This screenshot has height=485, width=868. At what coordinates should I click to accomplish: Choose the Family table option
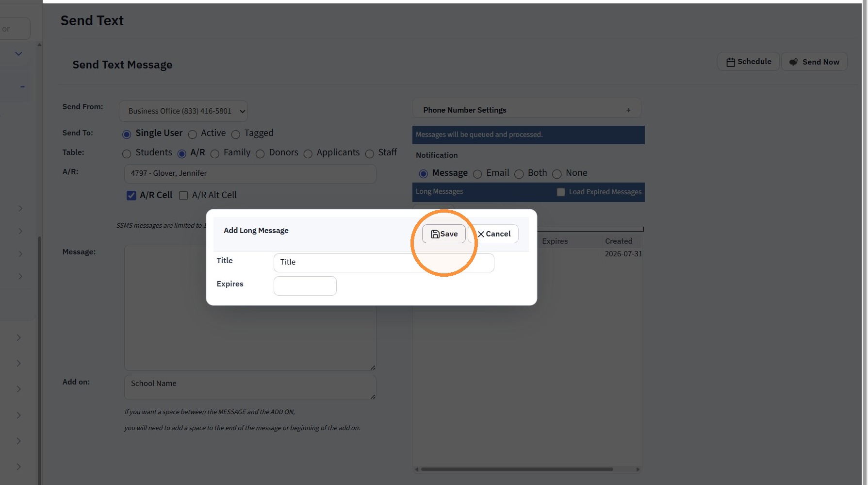pyautogui.click(x=215, y=154)
